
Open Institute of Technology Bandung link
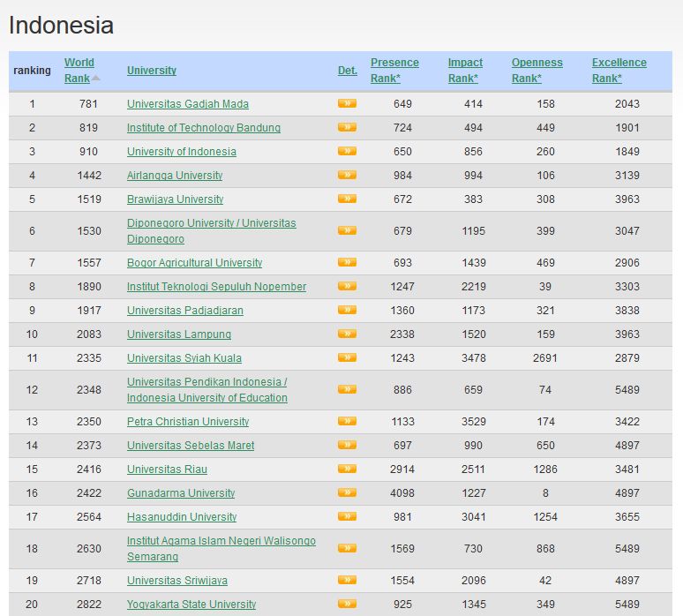[x=204, y=128]
